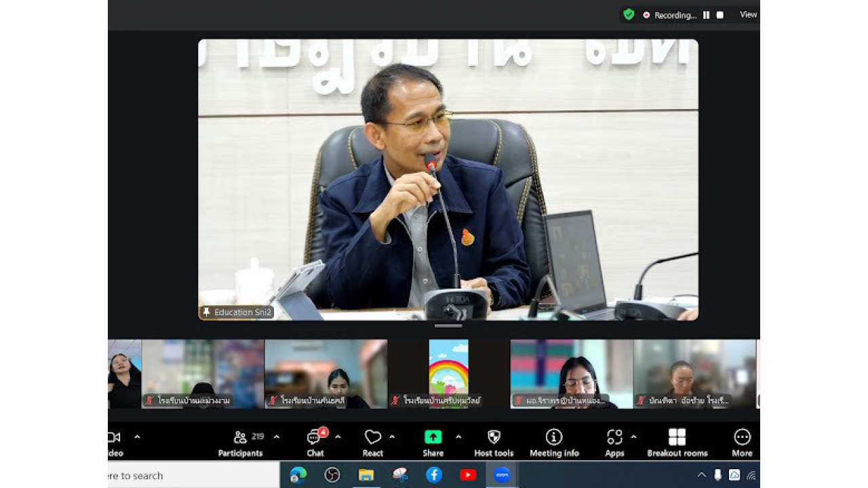
Task: Stop the meeting recording
Action: click(x=720, y=15)
